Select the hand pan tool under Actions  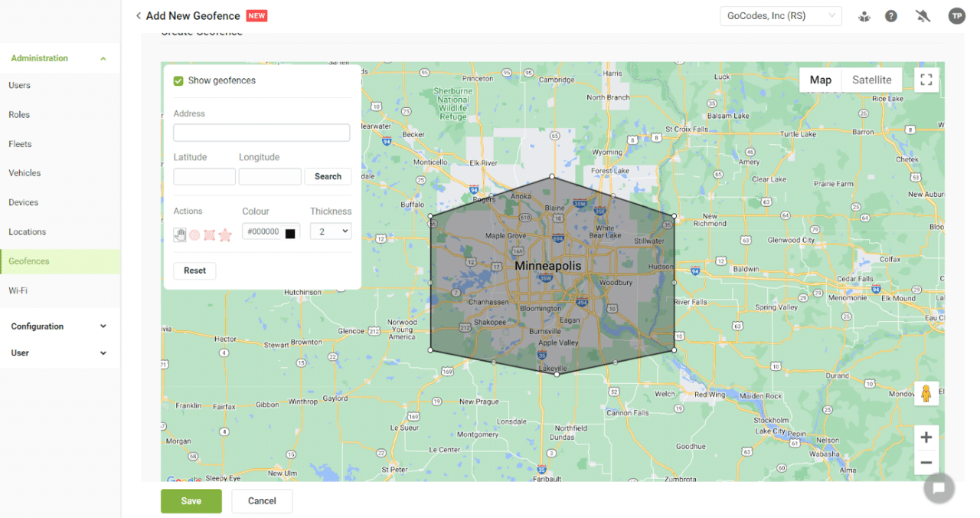(179, 234)
